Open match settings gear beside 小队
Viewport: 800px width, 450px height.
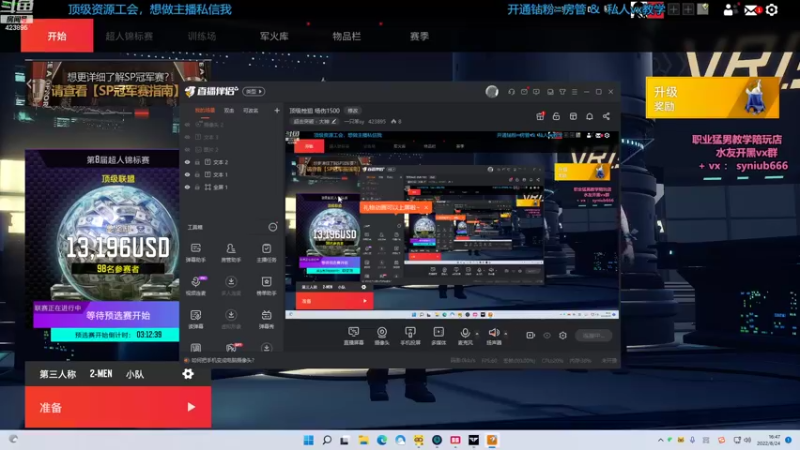coord(188,374)
